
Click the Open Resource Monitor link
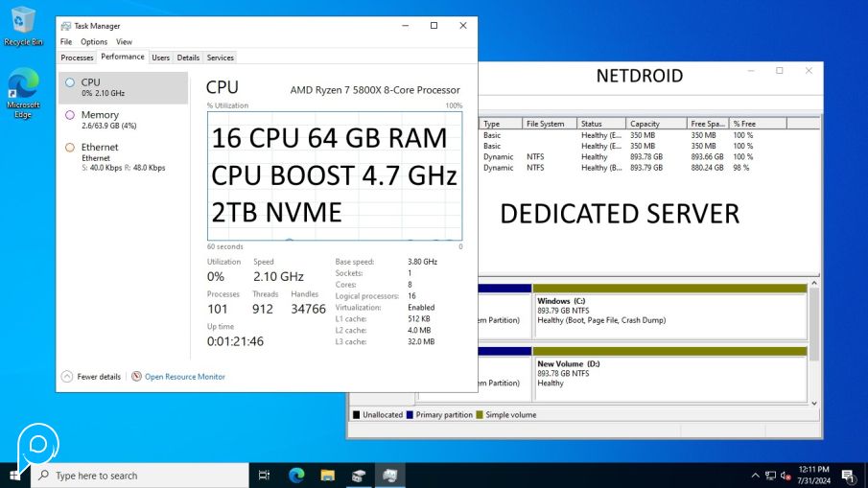pos(184,377)
